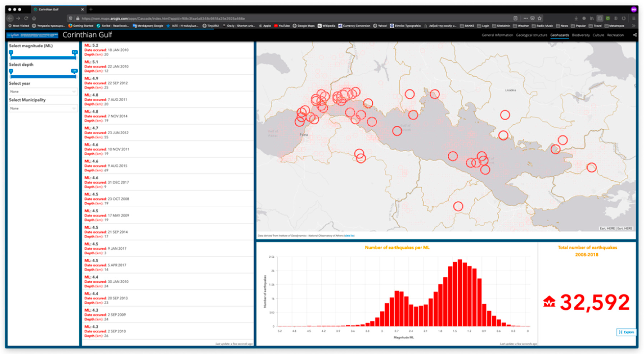
Task: Click the browser reload icon
Action: (26, 18)
